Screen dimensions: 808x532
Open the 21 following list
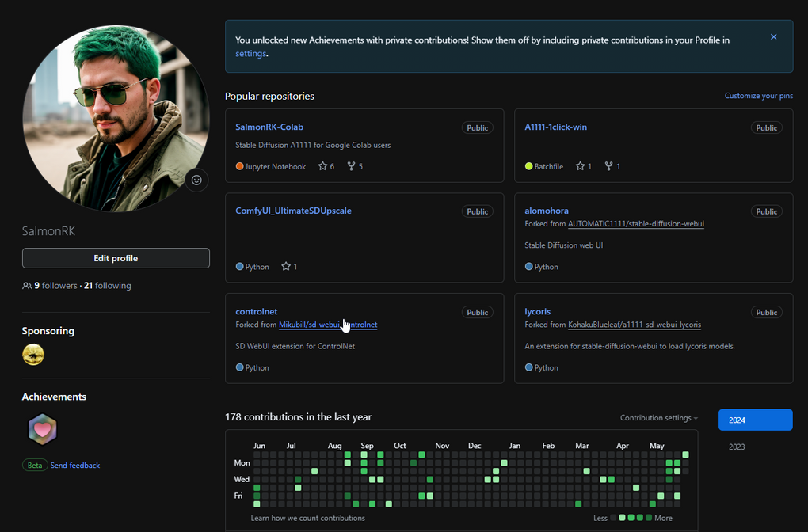pos(107,286)
